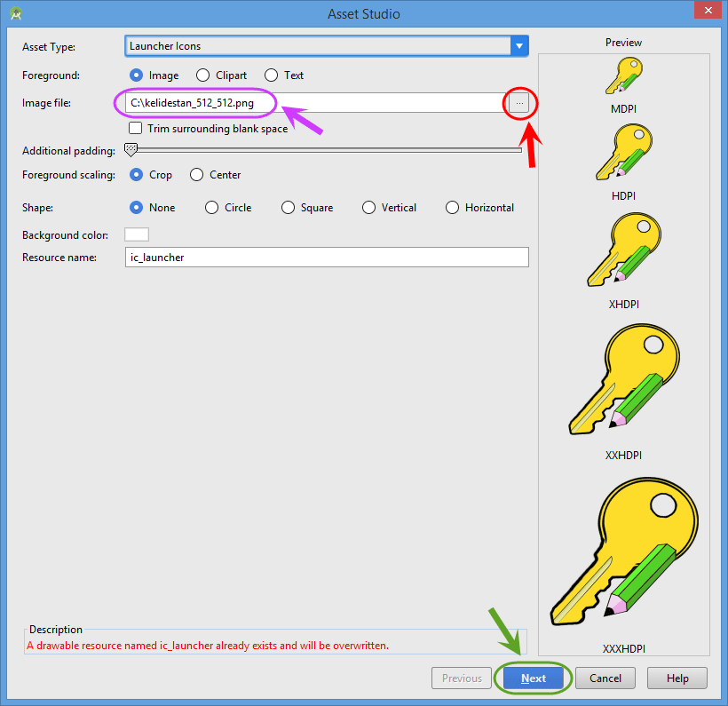
Task: Open the Help button
Action: [677, 678]
